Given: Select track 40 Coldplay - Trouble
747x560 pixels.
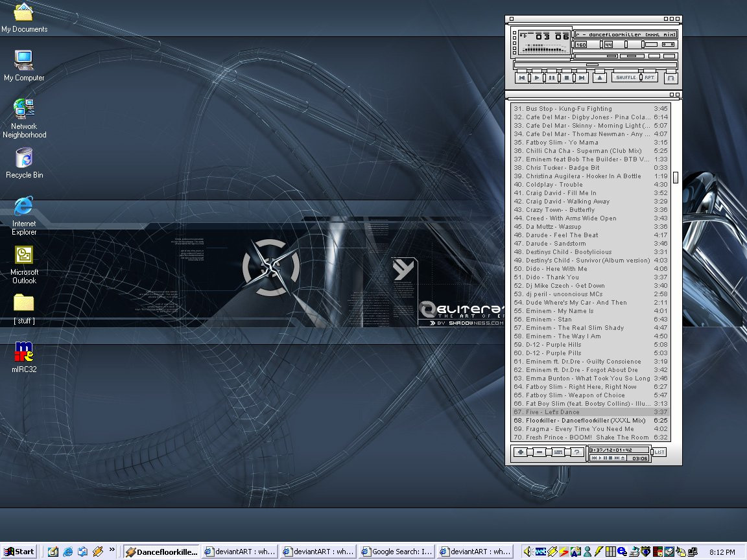Looking at the screenshot, I should click(x=590, y=184).
